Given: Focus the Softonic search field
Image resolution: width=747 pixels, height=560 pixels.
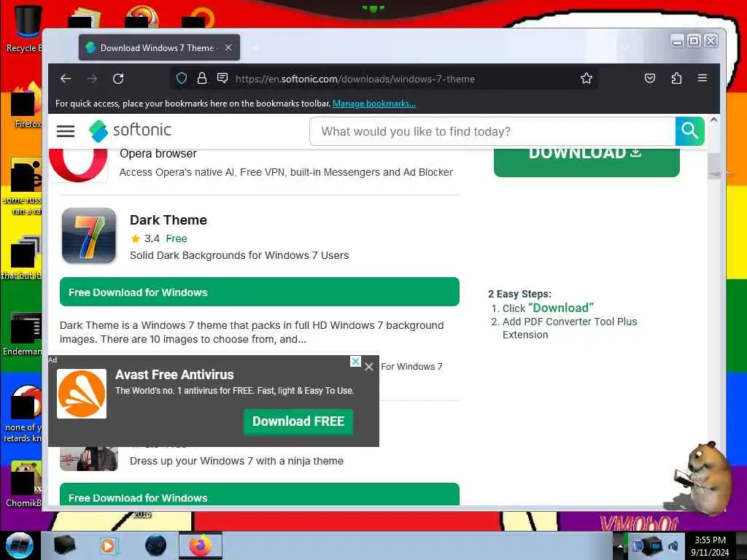Looking at the screenshot, I should pyautogui.click(x=492, y=131).
